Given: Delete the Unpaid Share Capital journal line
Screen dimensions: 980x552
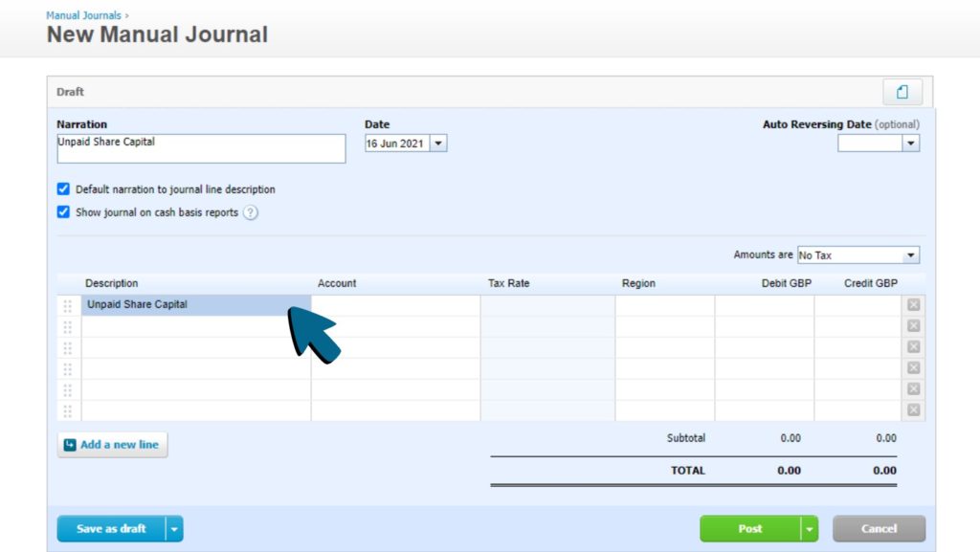Looking at the screenshot, I should click(913, 305).
